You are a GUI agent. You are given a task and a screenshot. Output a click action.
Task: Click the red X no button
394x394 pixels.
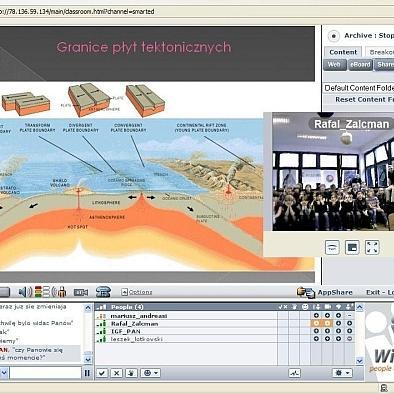click(x=116, y=373)
